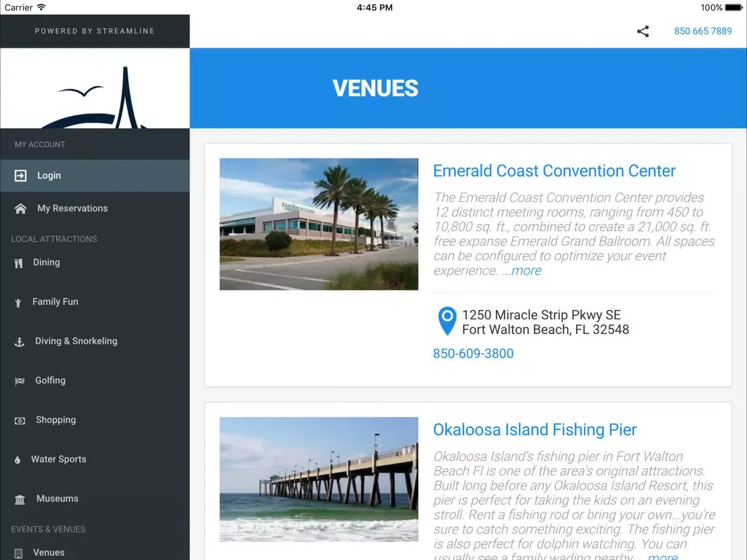Screen dimensions: 747x560
Task: Click the Dining fork-and-knife icon
Action: [x=18, y=263]
